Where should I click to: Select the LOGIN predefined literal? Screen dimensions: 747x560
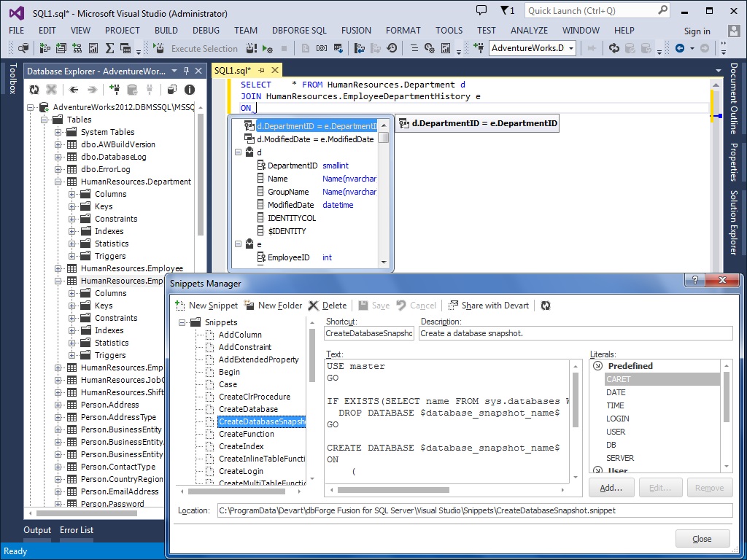click(617, 419)
